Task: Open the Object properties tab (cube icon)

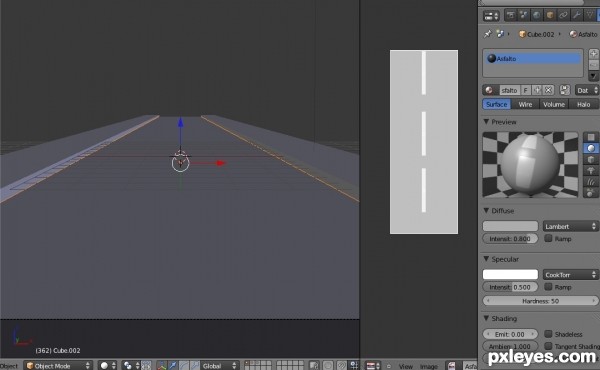Action: tap(550, 15)
